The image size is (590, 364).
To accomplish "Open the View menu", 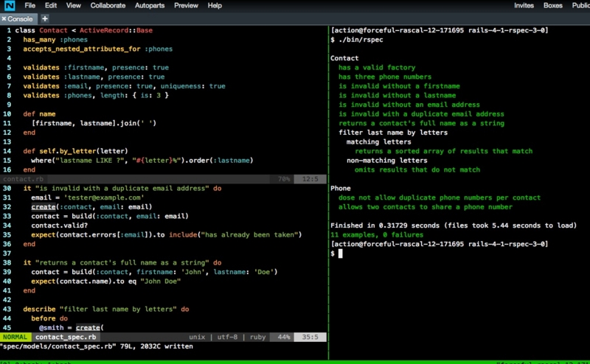I will tap(73, 5).
